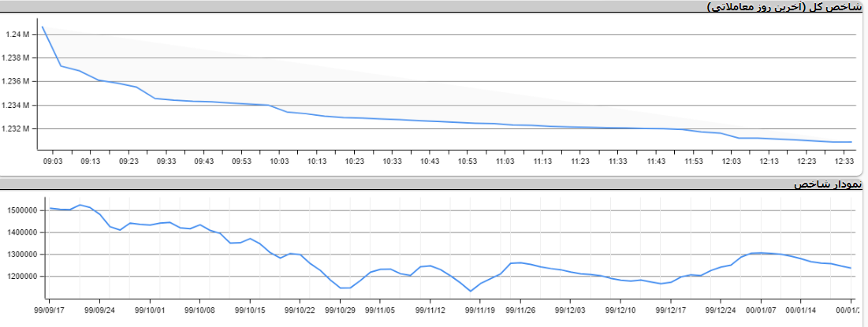Click the 1.236 M value axis label
This screenshot has height=327, width=868.
17,81
